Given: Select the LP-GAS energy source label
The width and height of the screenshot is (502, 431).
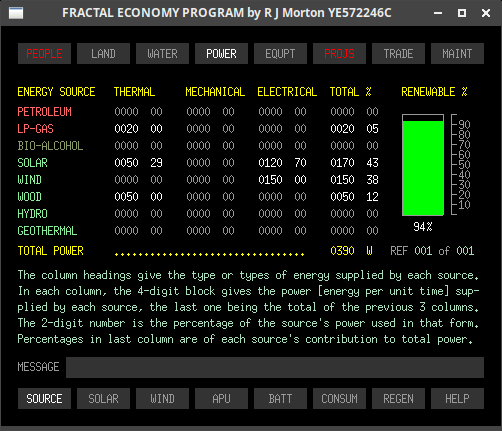Looking at the screenshot, I should (35, 129).
